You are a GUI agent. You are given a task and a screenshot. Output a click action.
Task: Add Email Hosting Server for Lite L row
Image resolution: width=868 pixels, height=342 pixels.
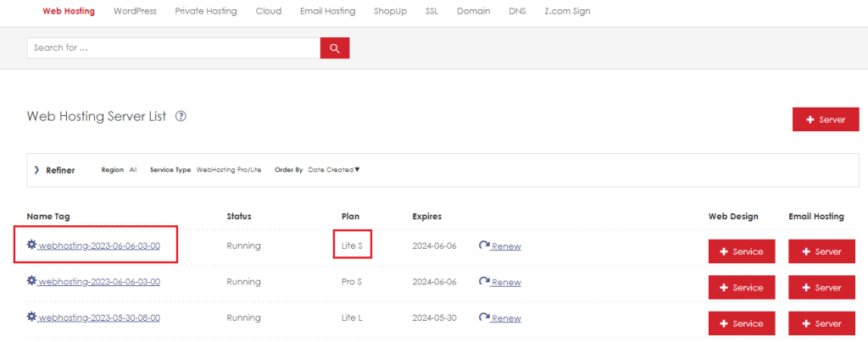pos(822,323)
